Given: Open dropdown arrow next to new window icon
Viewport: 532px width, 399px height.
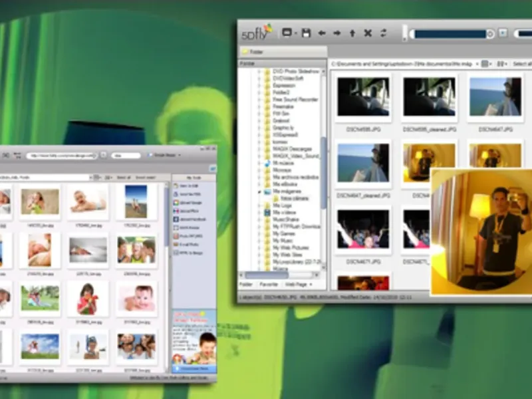Looking at the screenshot, I should click(296, 33).
